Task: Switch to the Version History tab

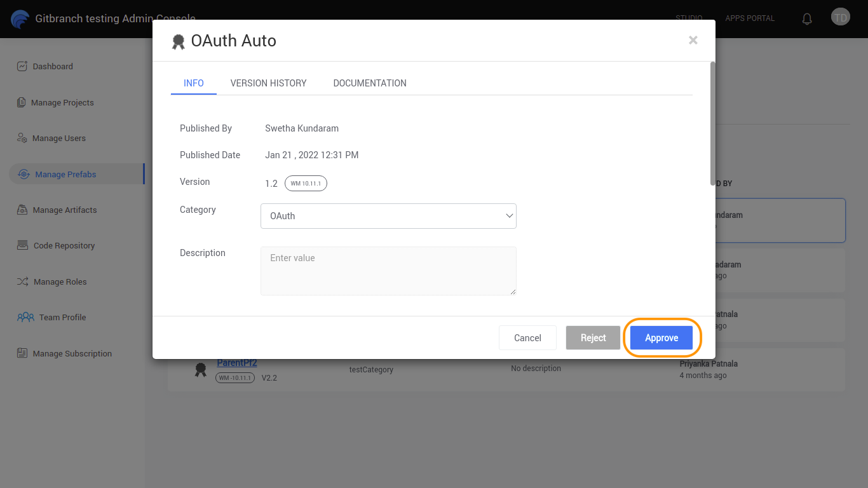Action: click(x=268, y=83)
